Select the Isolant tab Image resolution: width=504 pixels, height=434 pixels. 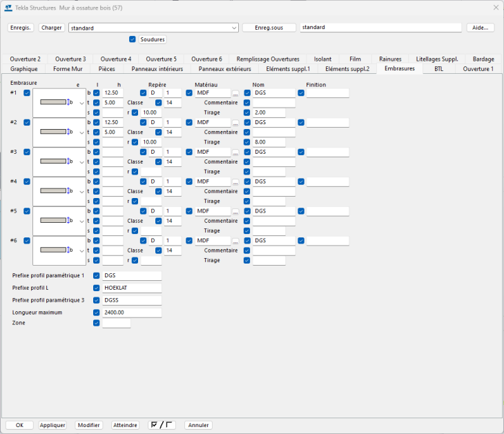coord(322,59)
